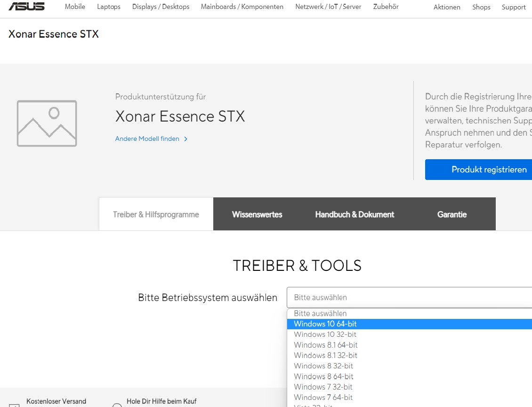Viewport: 532px width, 407px height.
Task: Open the Shops link
Action: pyautogui.click(x=481, y=7)
